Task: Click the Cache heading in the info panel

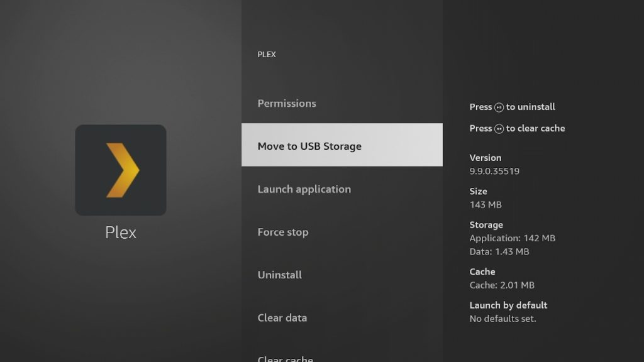Action: pos(482,271)
